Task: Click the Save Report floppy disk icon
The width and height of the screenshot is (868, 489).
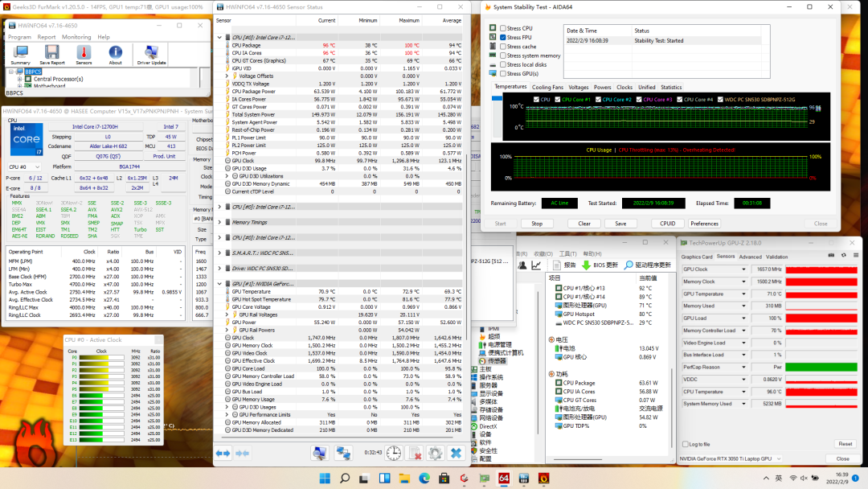Action: [x=51, y=53]
